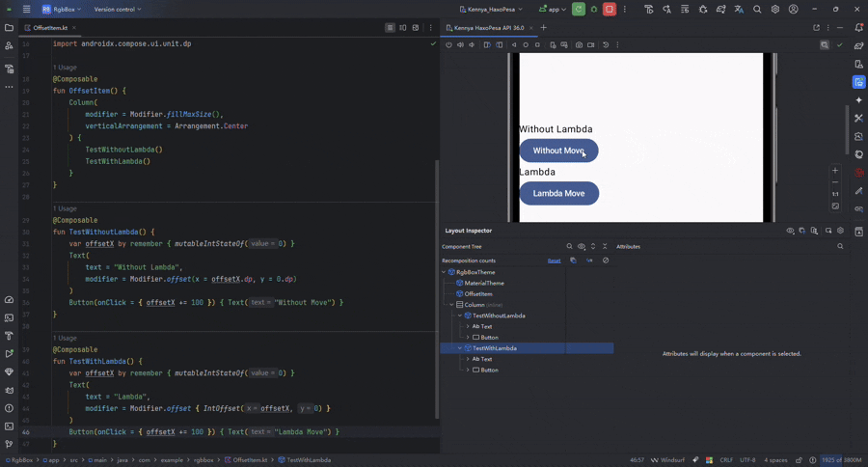Click the Debug app bug icon
Screen dimensions: 868x467
594,10
